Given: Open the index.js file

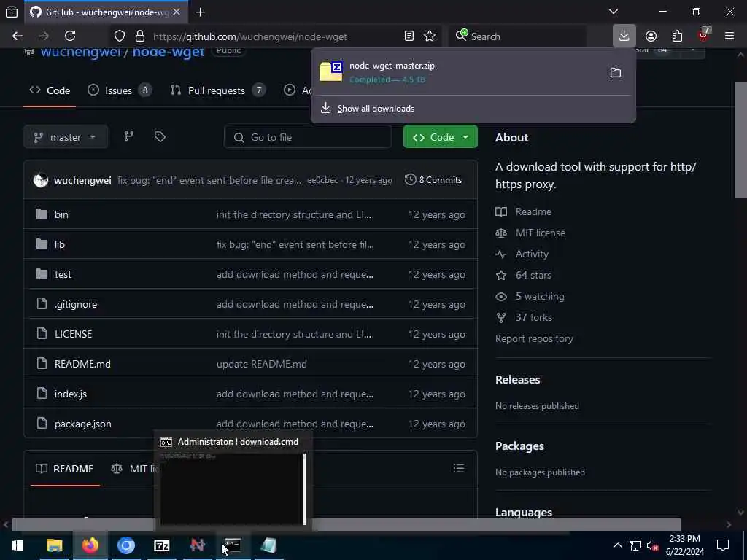Looking at the screenshot, I should pyautogui.click(x=71, y=394).
